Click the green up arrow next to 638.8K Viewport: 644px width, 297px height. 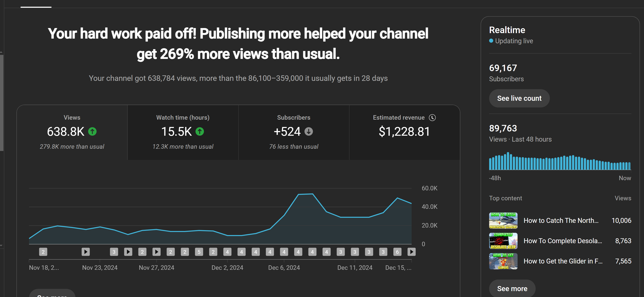coord(92,131)
